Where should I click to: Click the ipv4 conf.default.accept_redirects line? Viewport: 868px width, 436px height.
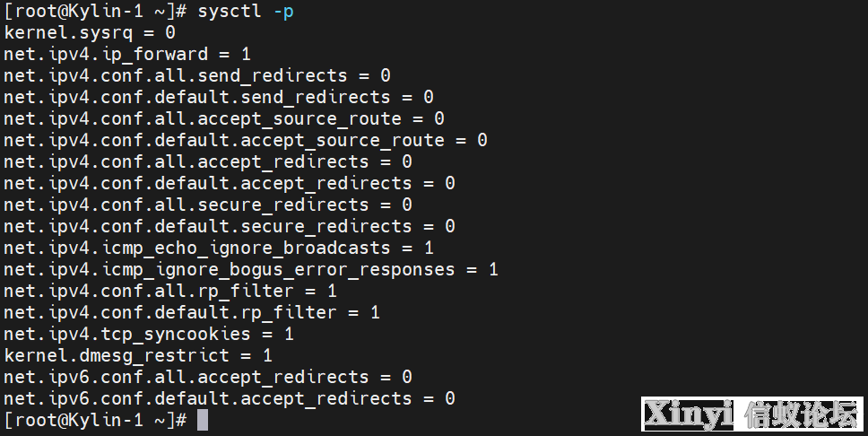(230, 183)
